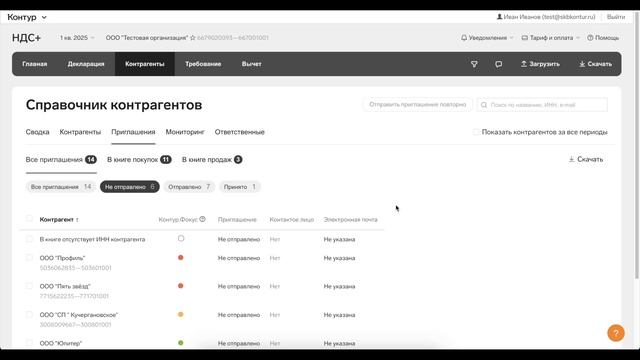Select the Все приглашения 14 top tab
This screenshot has height=360, width=640.
pyautogui.click(x=61, y=160)
